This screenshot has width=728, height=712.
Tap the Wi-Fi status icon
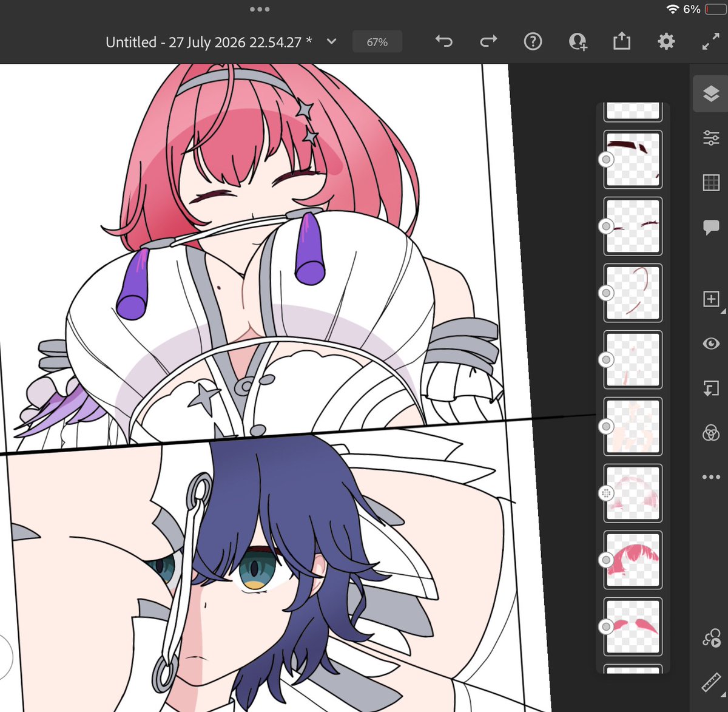672,9
